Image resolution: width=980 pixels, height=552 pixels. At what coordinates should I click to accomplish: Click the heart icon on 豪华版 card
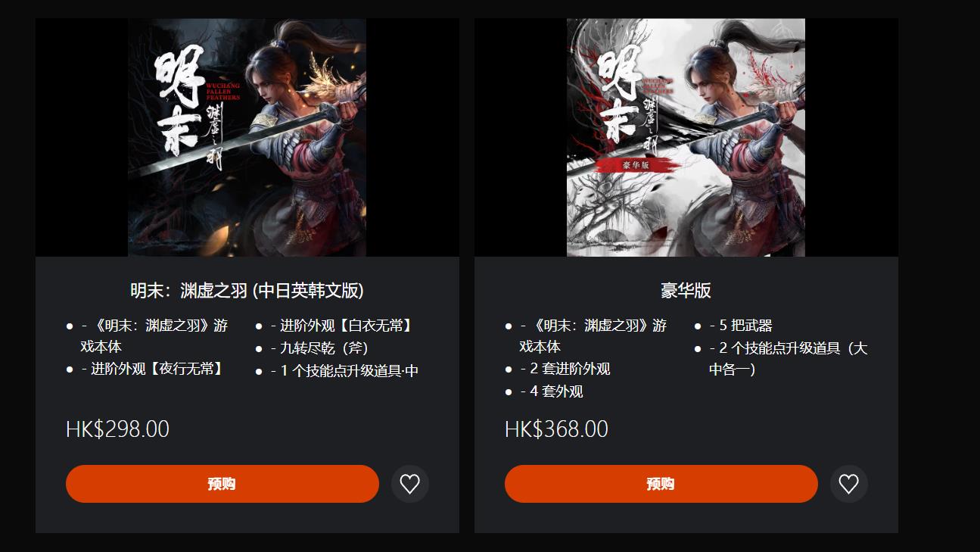(848, 484)
